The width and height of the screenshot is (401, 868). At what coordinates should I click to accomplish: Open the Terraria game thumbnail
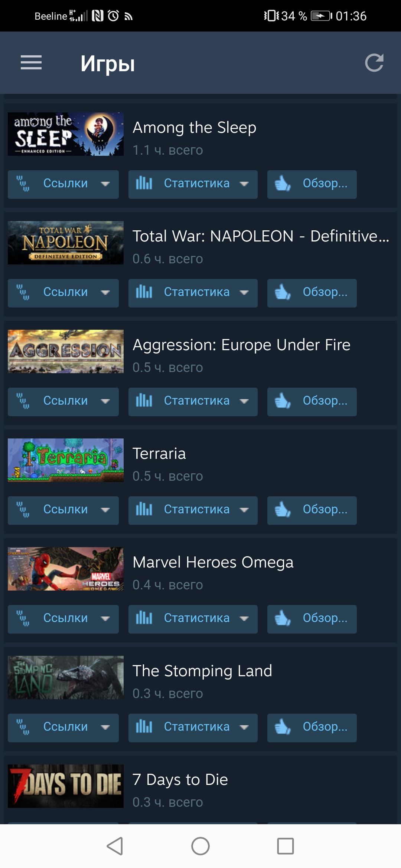[x=66, y=460]
